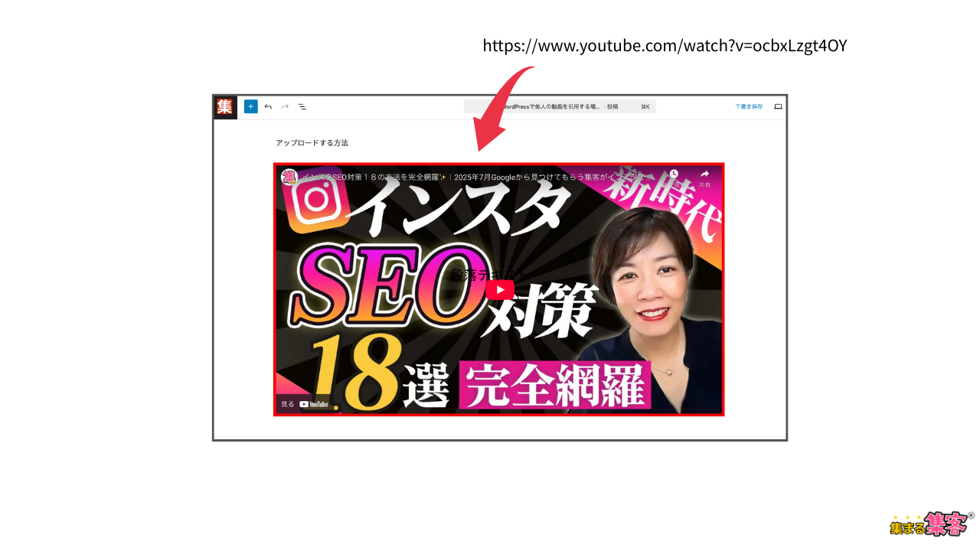Click the YouTube video title link
Screen dimensions: 980x551
pyautogui.click(x=475, y=177)
